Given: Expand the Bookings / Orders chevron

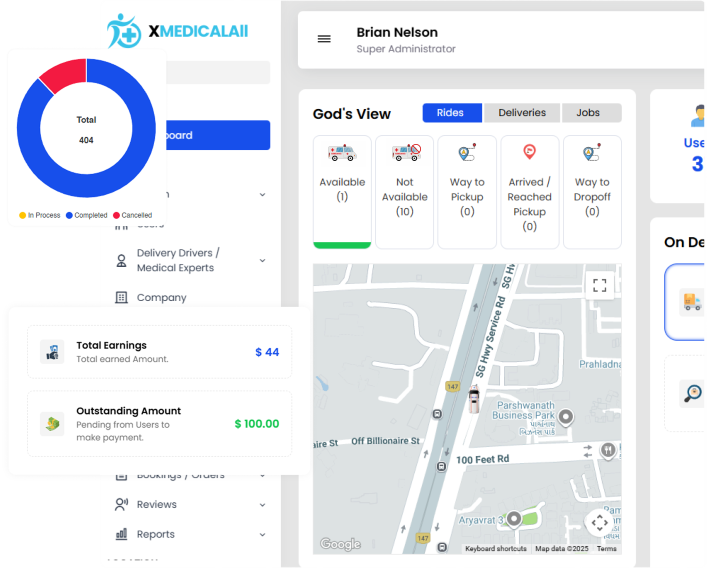Looking at the screenshot, I should point(262,476).
